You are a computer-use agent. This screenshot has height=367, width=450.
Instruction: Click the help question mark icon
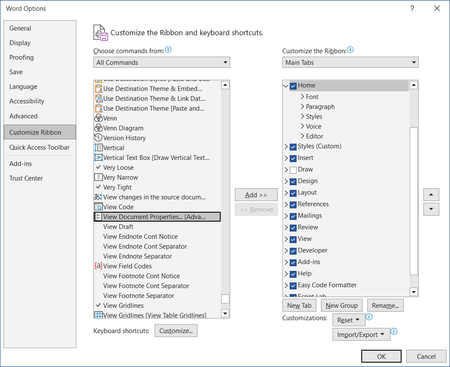pyautogui.click(x=412, y=8)
